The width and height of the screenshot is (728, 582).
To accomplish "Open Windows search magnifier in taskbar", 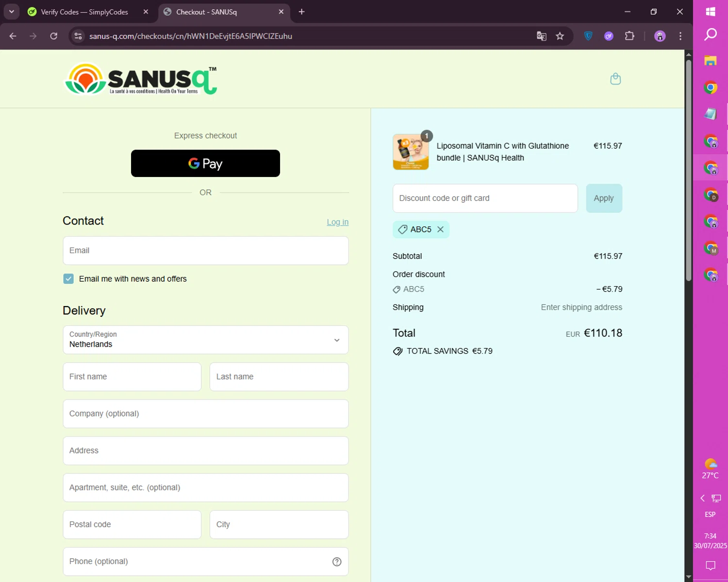I will (711, 34).
